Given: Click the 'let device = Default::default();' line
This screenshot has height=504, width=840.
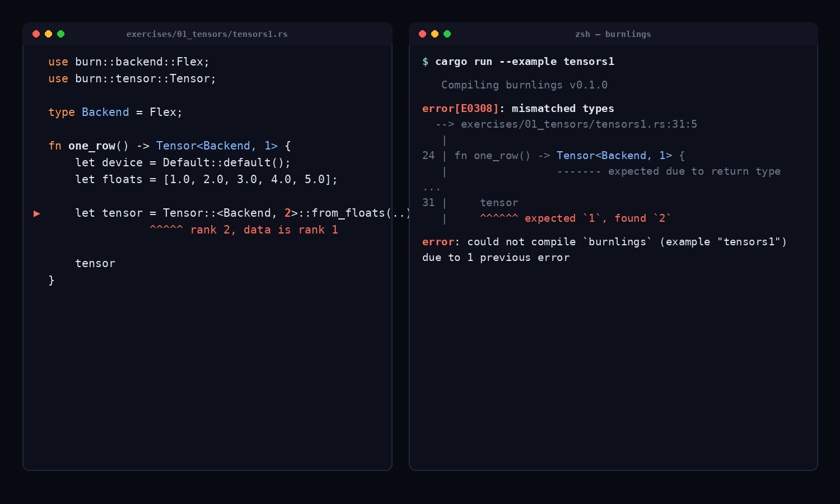Looking at the screenshot, I should pyautogui.click(x=183, y=162).
